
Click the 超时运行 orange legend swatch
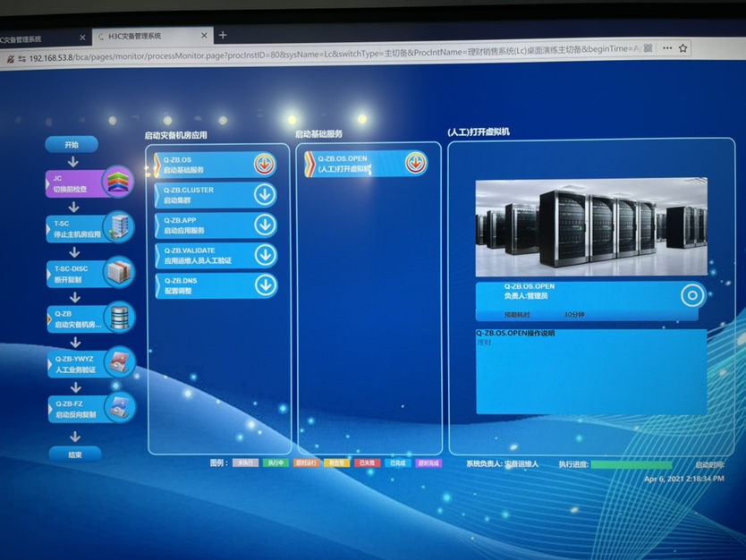point(307,462)
